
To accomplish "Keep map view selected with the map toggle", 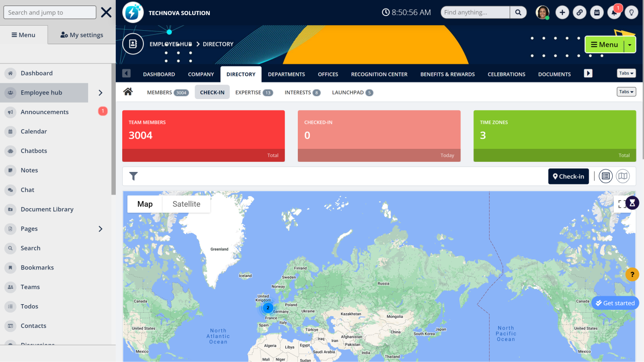I will point(145,204).
